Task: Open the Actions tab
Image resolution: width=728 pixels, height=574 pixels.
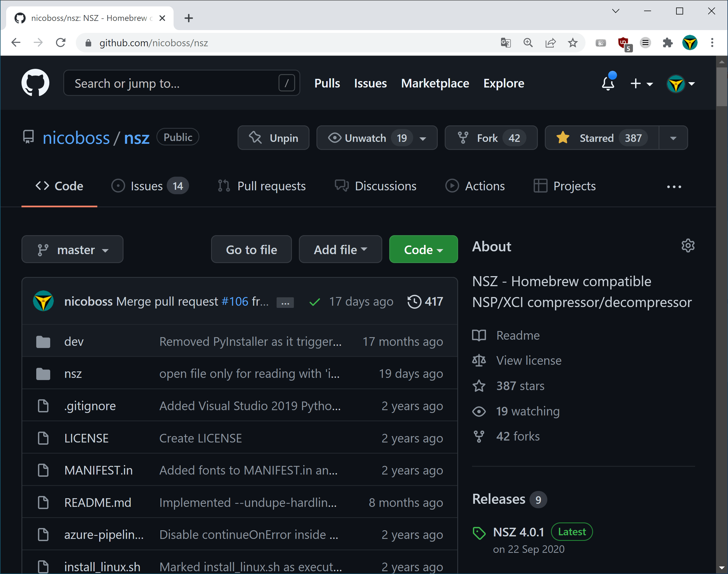Action: 475,186
